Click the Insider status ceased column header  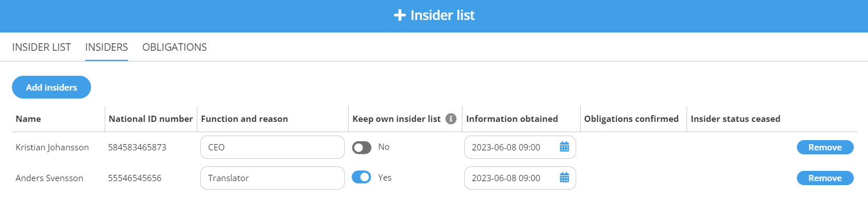[735, 119]
